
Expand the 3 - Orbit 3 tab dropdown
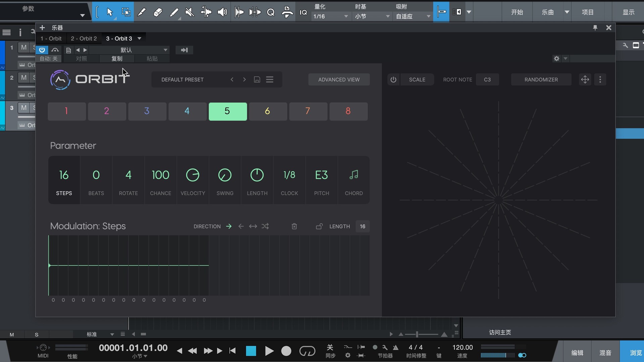(x=139, y=39)
